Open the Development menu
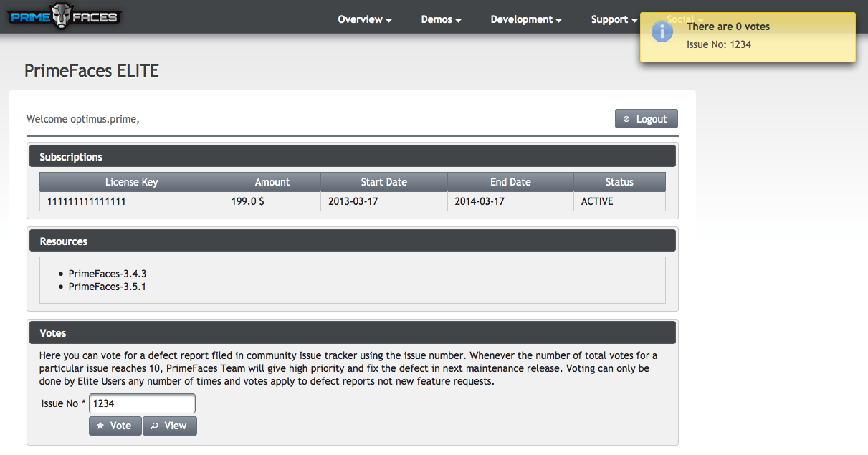868x455 pixels. 526,19
